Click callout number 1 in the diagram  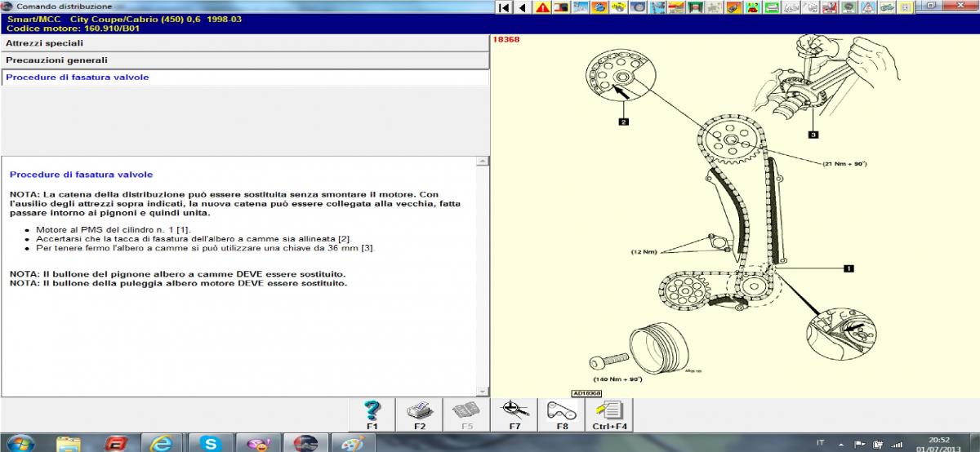tap(849, 267)
